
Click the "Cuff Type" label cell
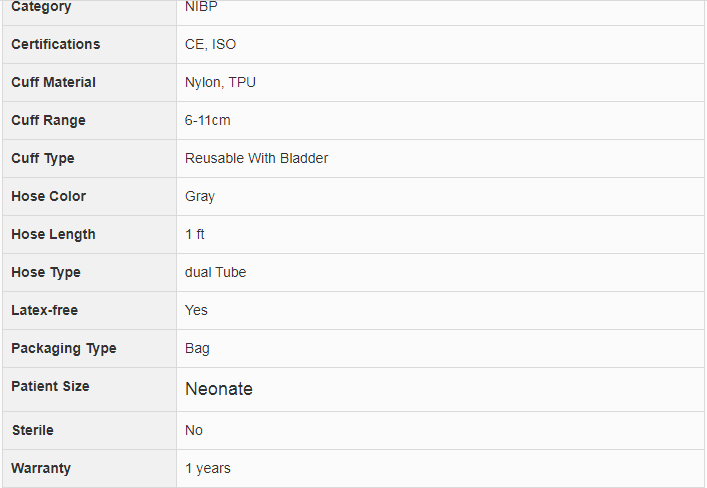pyautogui.click(x=43, y=158)
